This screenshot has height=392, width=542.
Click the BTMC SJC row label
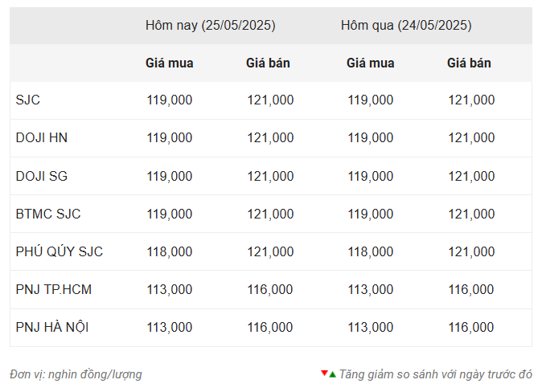[48, 214]
